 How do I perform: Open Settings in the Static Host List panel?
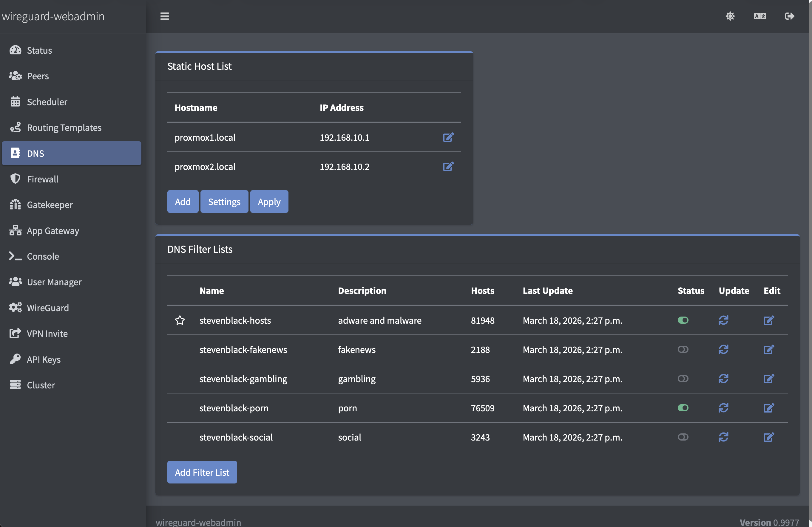pos(224,201)
